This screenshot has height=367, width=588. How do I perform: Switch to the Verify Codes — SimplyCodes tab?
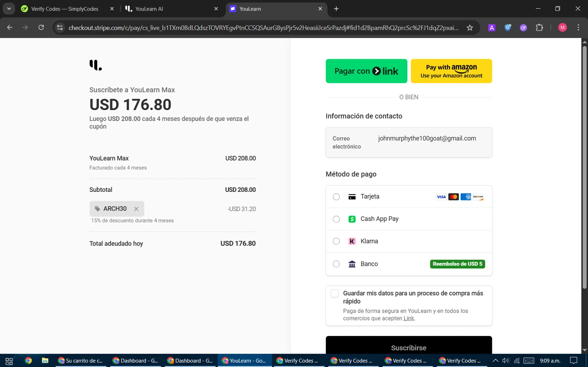point(65,9)
